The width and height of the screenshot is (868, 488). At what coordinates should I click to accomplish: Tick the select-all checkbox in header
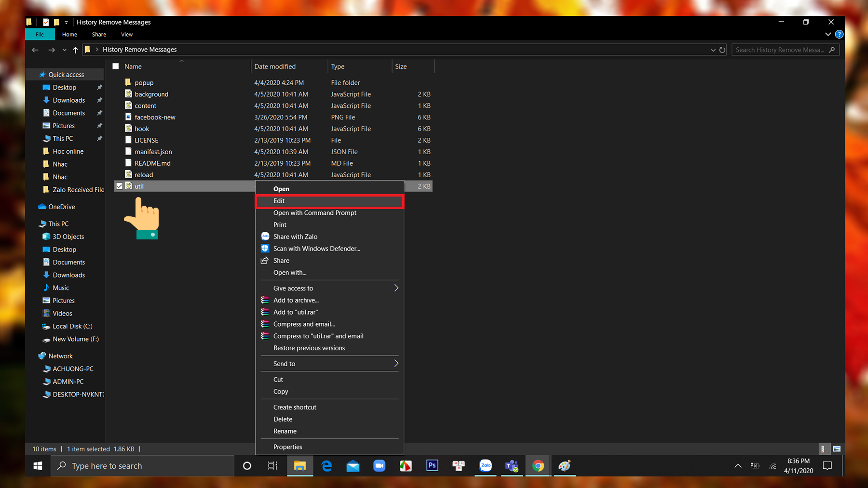[116, 66]
